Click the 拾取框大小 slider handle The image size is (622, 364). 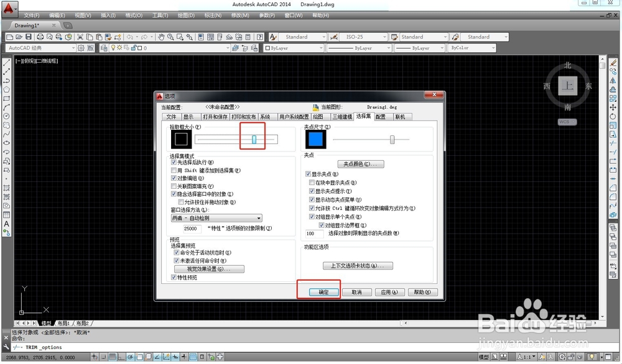click(x=254, y=139)
